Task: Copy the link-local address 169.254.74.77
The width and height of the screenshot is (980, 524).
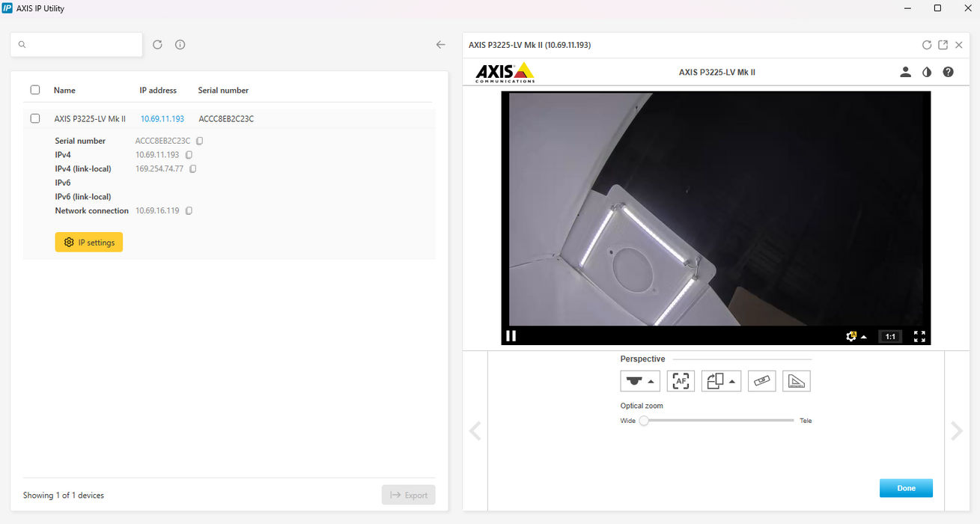Action: pyautogui.click(x=193, y=169)
